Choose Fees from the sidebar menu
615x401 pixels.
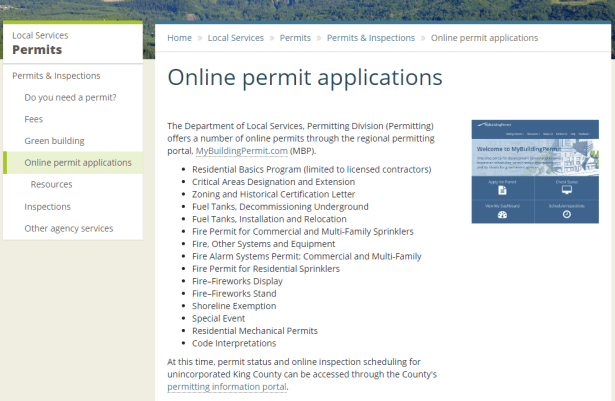tap(34, 119)
